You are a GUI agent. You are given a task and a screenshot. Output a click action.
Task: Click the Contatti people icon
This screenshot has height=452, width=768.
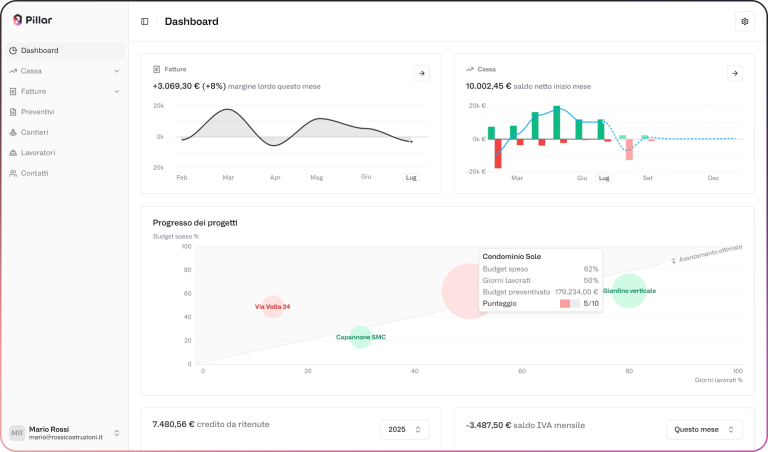pyautogui.click(x=13, y=173)
